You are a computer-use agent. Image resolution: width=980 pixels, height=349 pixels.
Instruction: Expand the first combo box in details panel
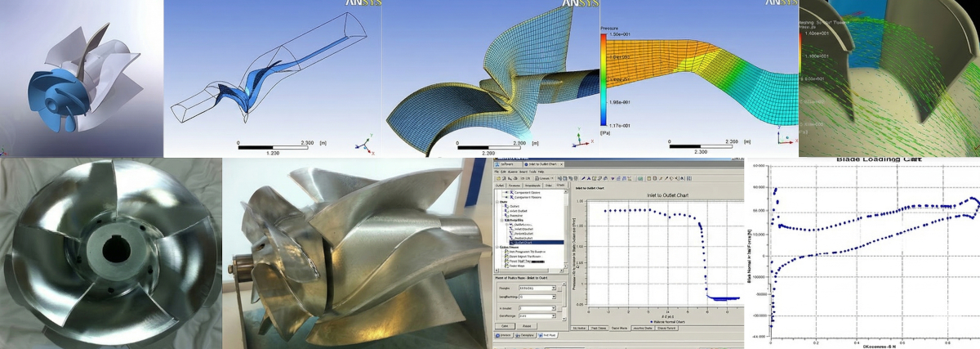click(x=553, y=289)
